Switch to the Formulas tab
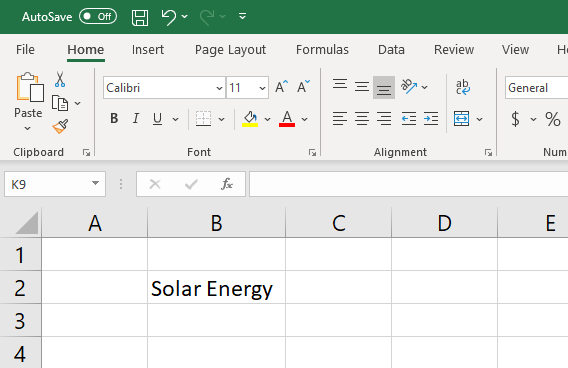 coord(322,50)
